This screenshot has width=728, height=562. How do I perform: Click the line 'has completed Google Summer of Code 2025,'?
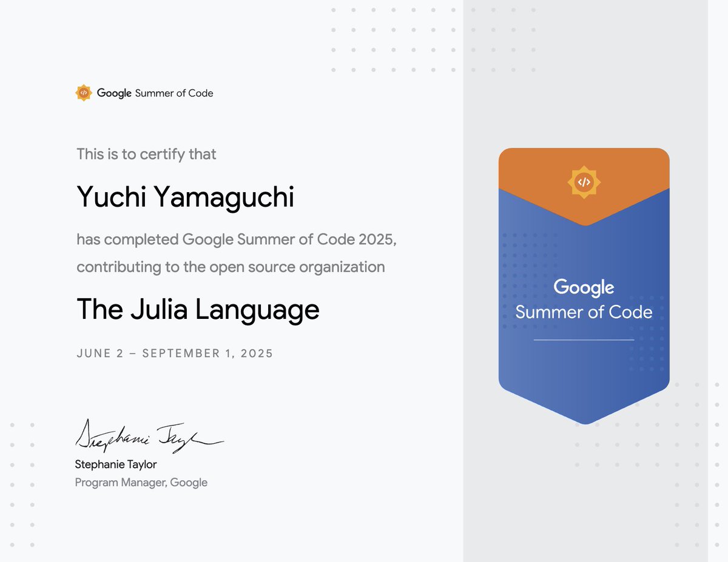click(237, 239)
